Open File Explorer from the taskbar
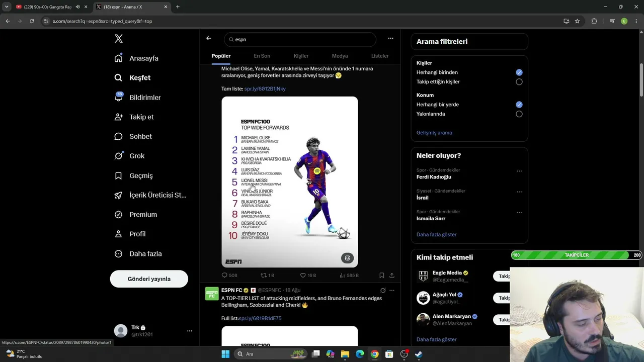The width and height of the screenshot is (644, 362). (x=345, y=354)
